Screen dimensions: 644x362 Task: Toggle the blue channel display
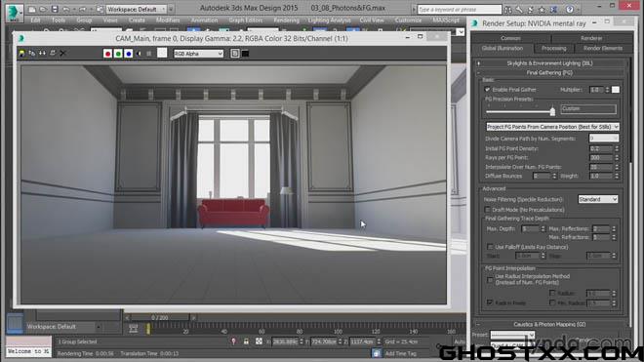(x=128, y=54)
